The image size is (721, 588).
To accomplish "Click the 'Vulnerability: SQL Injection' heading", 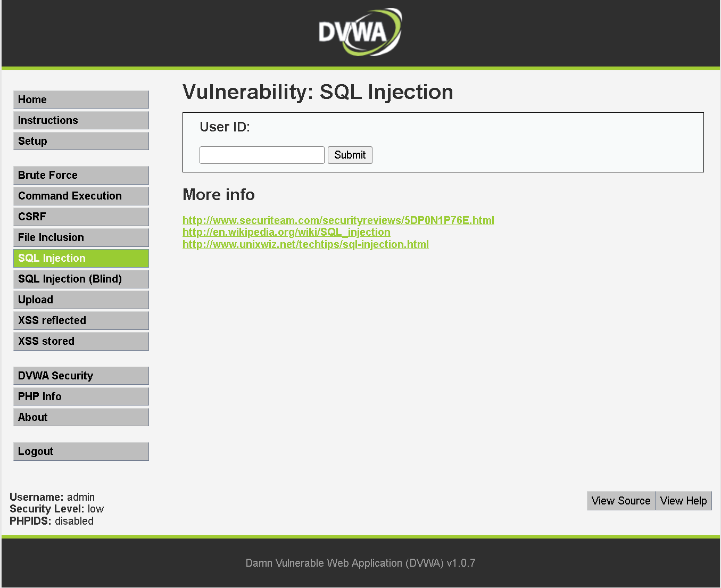I will click(318, 92).
